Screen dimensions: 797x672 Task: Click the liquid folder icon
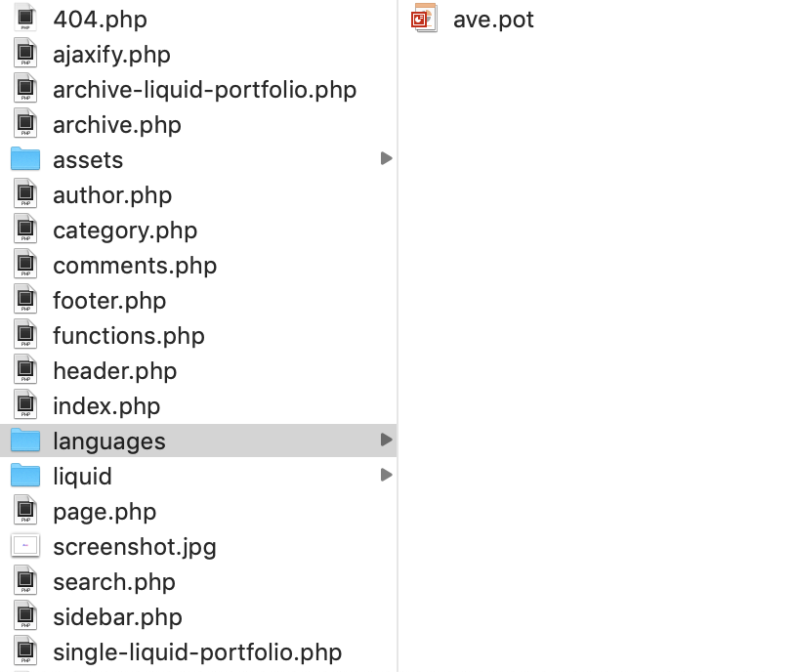tap(25, 476)
